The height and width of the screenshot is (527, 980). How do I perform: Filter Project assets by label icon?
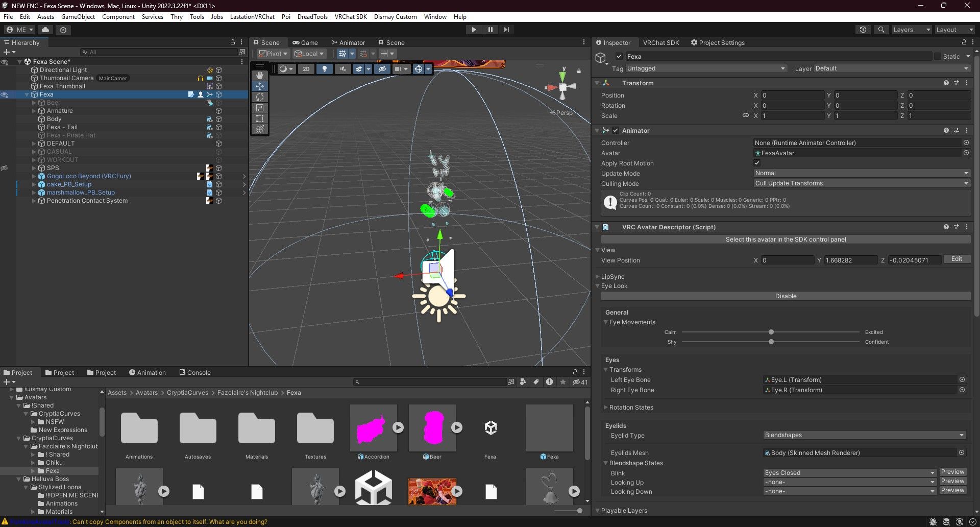[536, 382]
